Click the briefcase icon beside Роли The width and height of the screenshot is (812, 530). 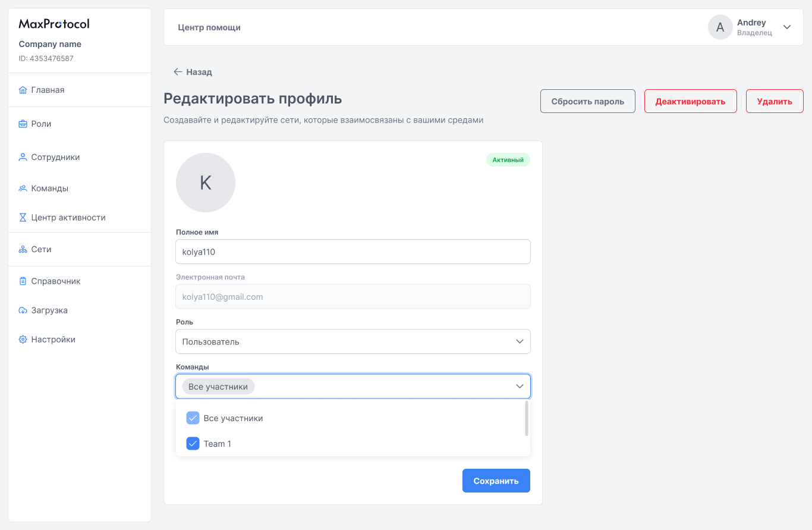(x=23, y=124)
